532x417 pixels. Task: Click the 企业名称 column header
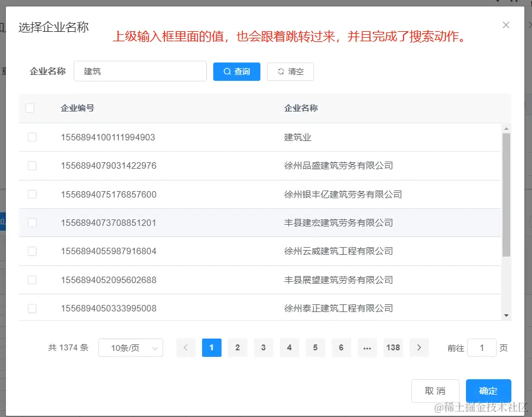click(301, 108)
